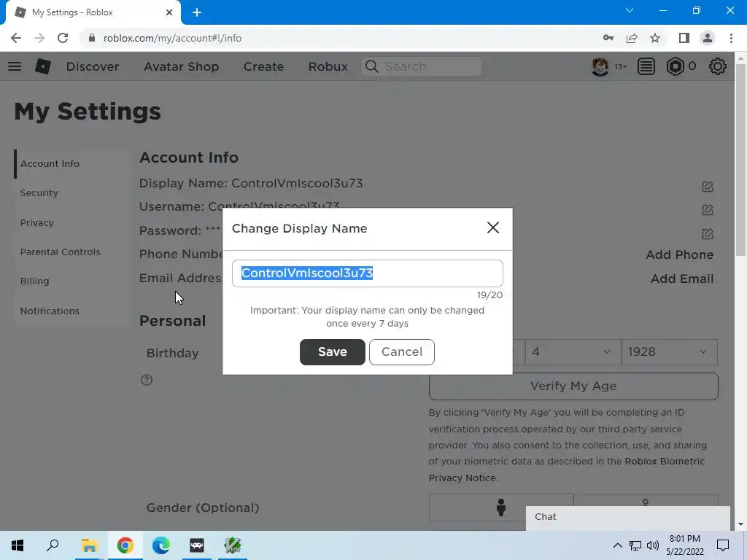Open Windows Start menu
This screenshot has height=560, width=747.
(18, 545)
